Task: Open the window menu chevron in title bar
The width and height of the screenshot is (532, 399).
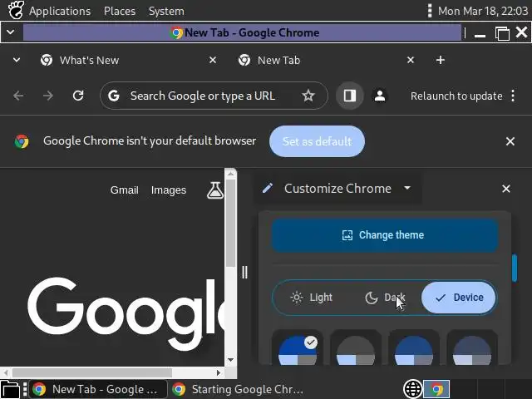Action: (11, 32)
